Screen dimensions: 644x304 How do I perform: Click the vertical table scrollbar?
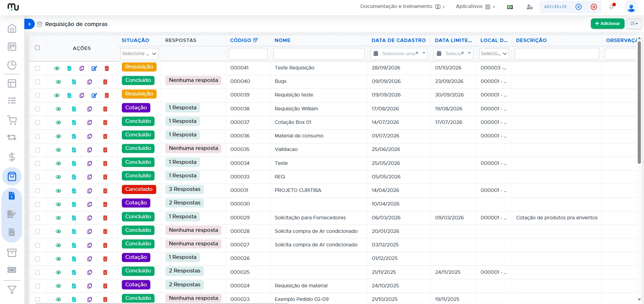[639, 102]
